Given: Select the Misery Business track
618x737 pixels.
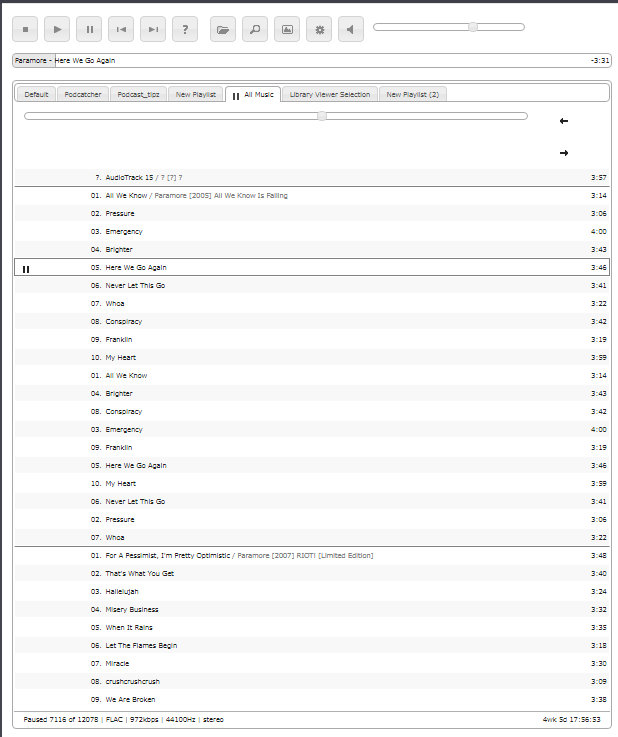Looking at the screenshot, I should click(x=312, y=610).
